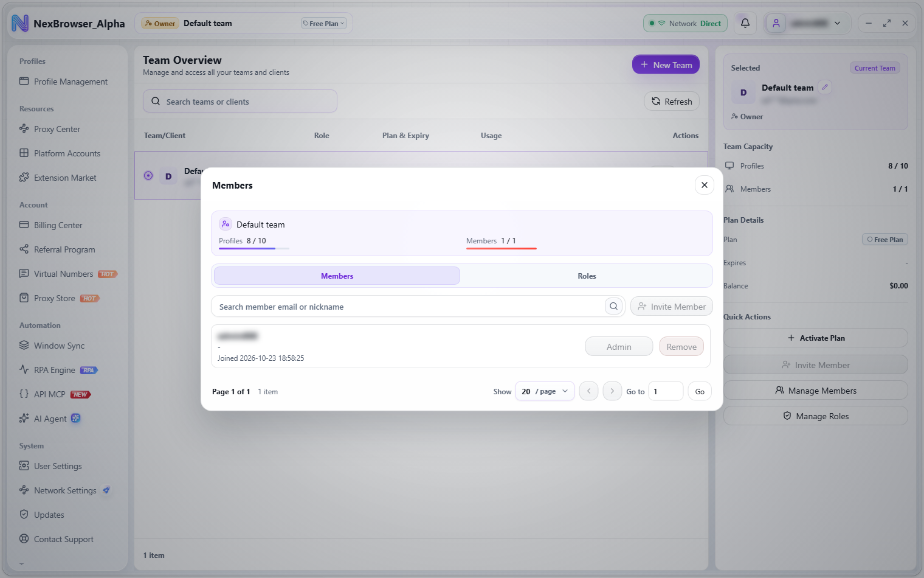Open Billing Center in sidebar
This screenshot has width=924, height=578.
51,225
